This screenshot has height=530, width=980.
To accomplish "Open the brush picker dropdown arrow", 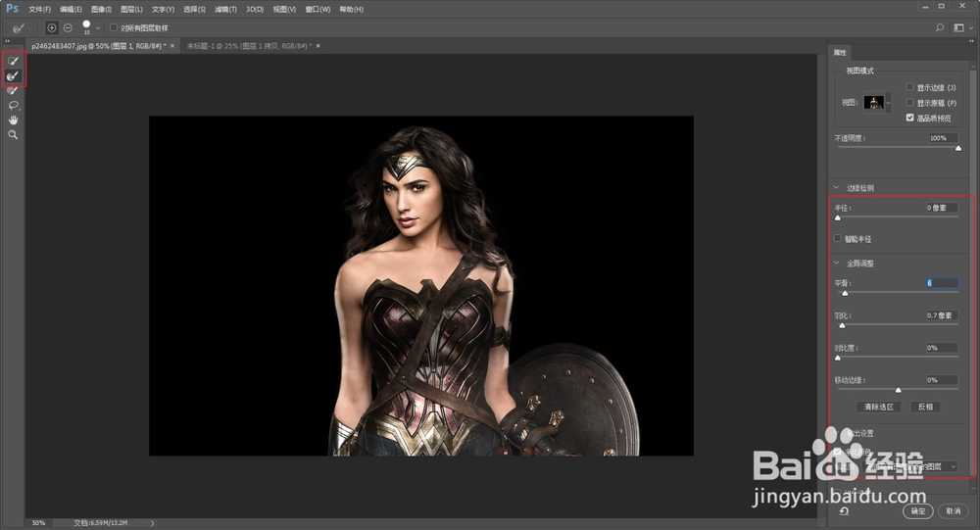I will (x=97, y=28).
